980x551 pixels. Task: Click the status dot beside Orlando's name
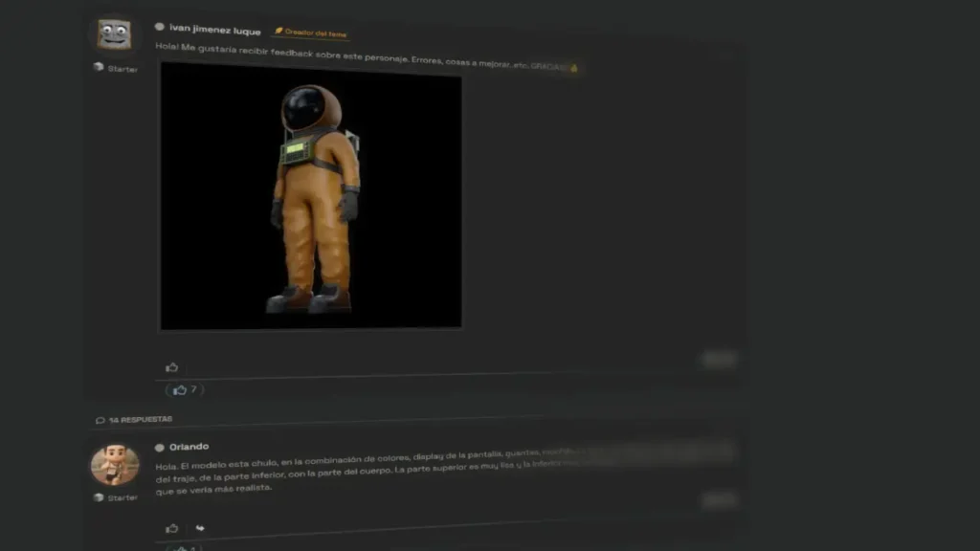[x=160, y=447]
